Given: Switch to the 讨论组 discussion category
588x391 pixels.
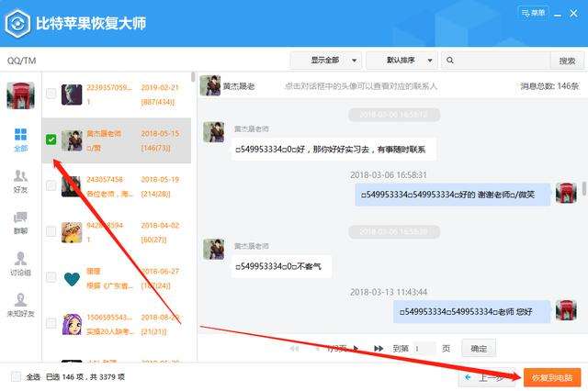Looking at the screenshot, I should 20,264.
